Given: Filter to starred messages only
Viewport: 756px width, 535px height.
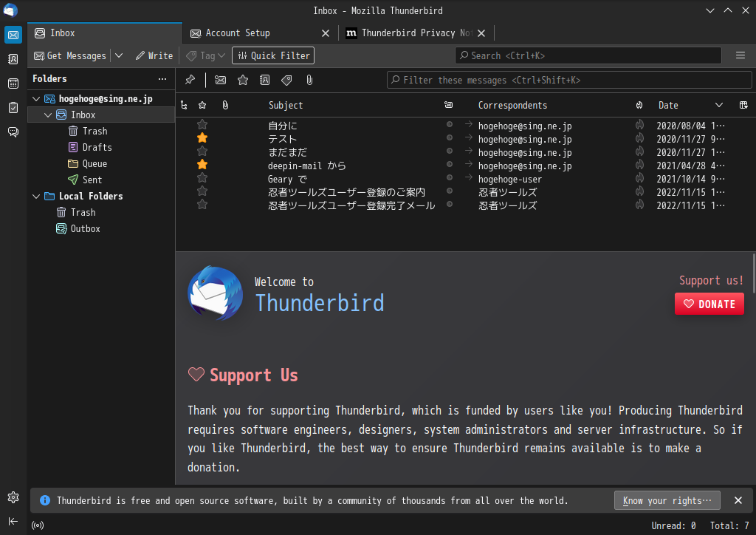Looking at the screenshot, I should pos(243,80).
